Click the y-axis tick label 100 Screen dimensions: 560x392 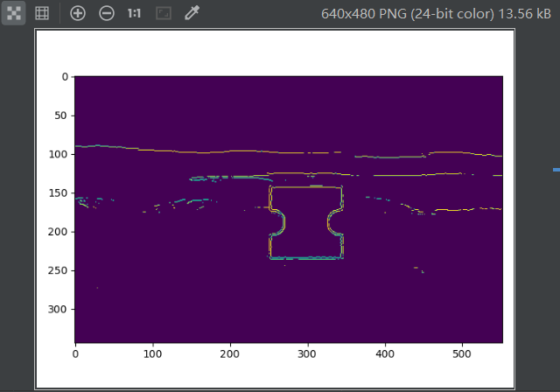59,154
